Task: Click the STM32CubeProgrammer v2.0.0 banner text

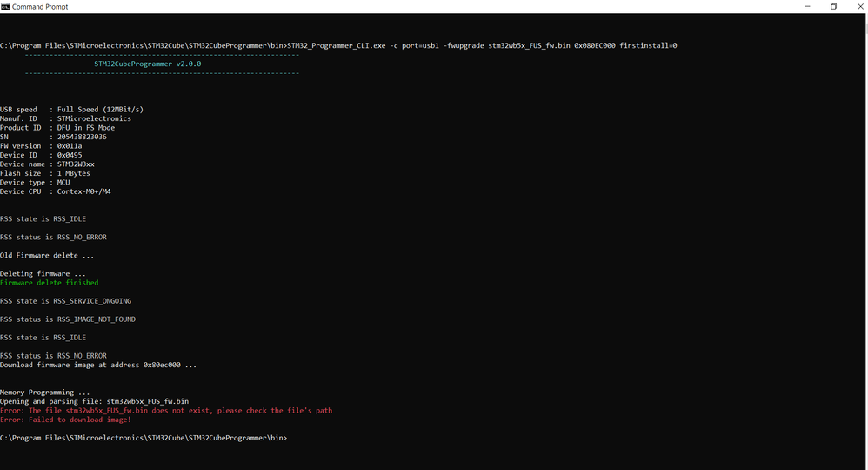Action: (x=147, y=64)
